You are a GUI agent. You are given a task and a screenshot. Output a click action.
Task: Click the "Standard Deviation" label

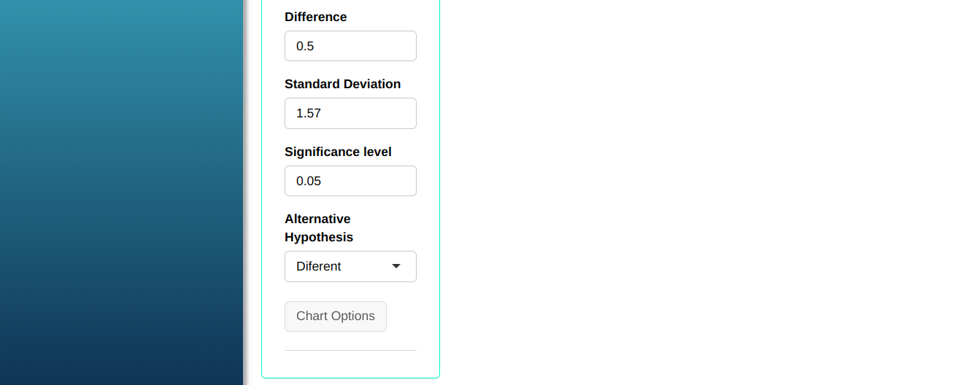[x=342, y=84]
